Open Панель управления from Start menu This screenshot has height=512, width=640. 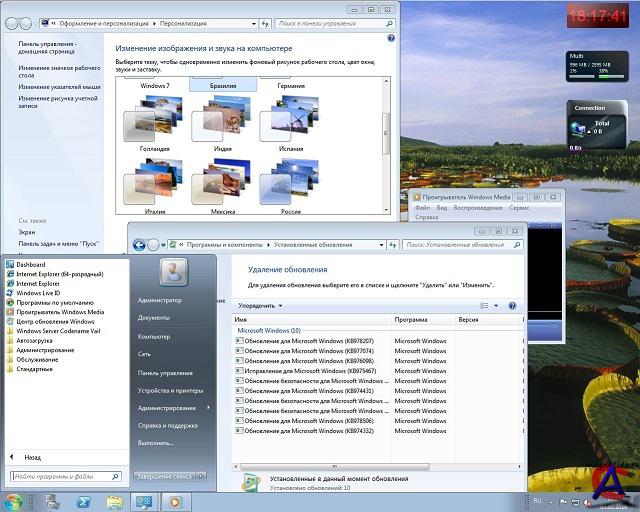(x=165, y=373)
